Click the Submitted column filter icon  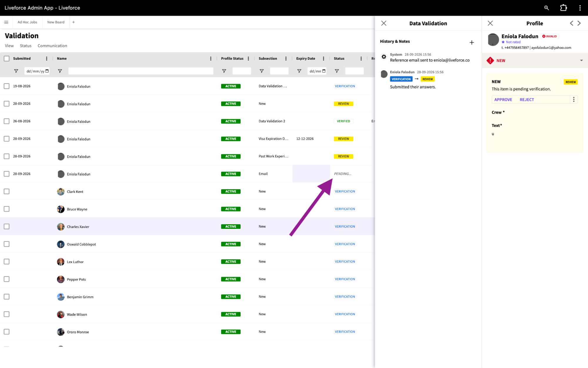coord(16,71)
